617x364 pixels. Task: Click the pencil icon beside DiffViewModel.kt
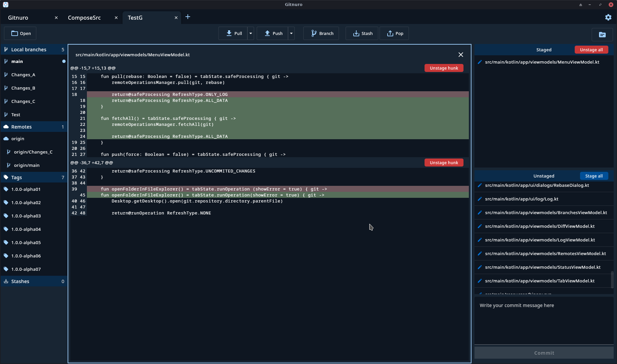tap(480, 226)
